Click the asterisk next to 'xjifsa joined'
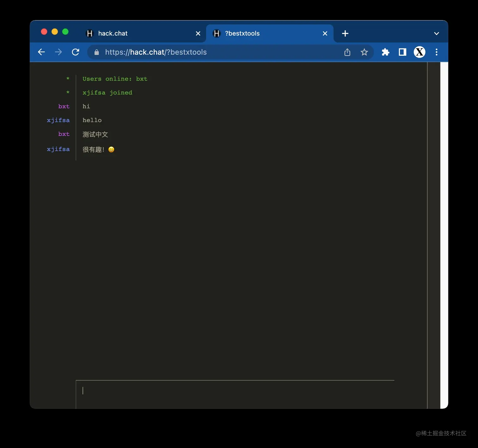The width and height of the screenshot is (478, 448). [x=68, y=93]
